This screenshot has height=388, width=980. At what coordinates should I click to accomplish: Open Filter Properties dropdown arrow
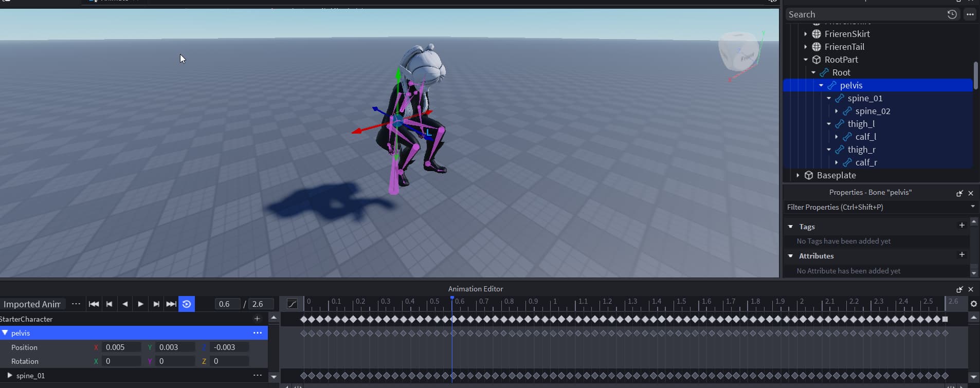click(x=973, y=207)
